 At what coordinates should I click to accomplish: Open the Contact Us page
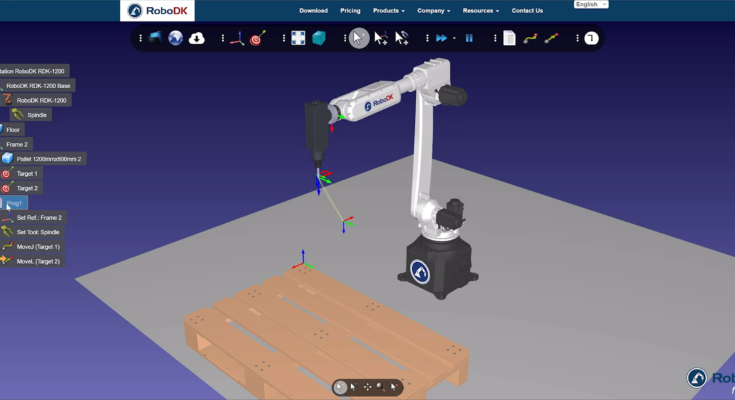pos(527,10)
